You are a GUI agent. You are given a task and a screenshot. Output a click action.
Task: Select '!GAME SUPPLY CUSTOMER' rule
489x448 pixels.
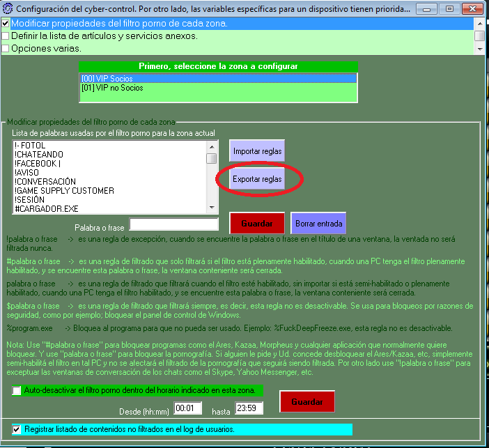click(x=109, y=191)
